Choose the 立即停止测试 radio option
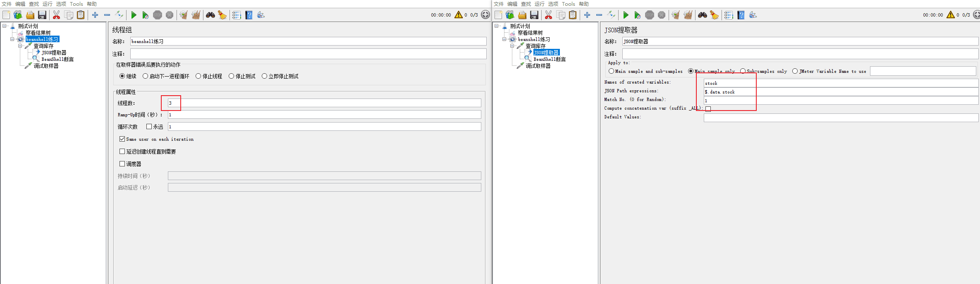The width and height of the screenshot is (980, 284). 264,76
